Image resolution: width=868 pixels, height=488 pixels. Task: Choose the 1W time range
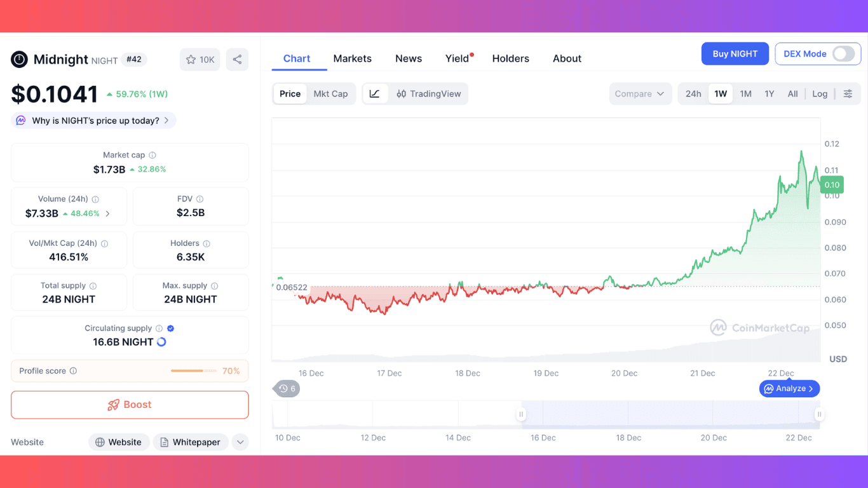[721, 93]
